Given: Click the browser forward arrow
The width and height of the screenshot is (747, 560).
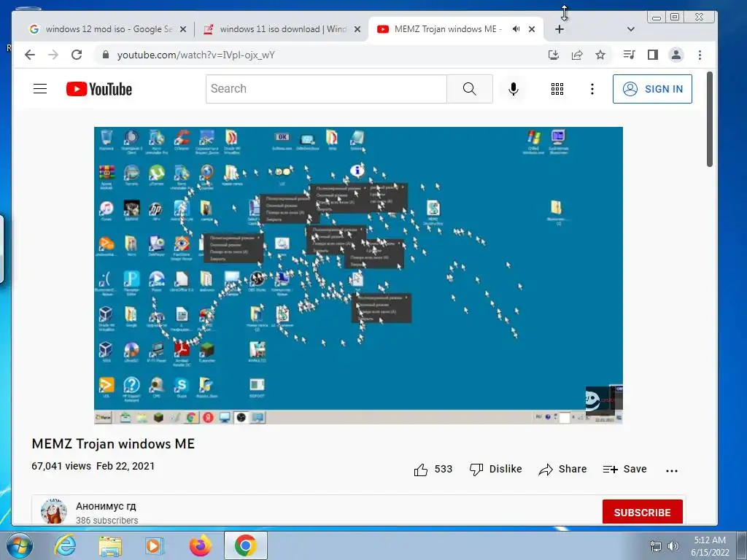Looking at the screenshot, I should click(53, 55).
